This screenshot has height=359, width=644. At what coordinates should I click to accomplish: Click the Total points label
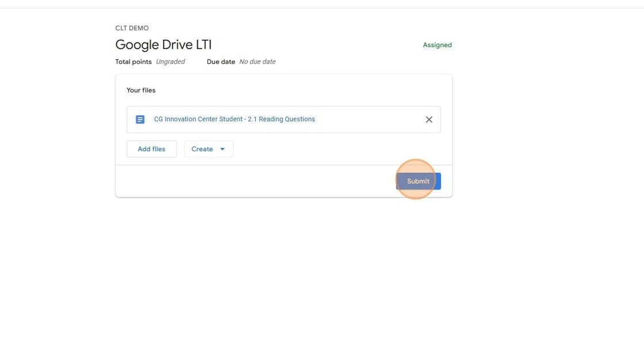click(x=133, y=61)
